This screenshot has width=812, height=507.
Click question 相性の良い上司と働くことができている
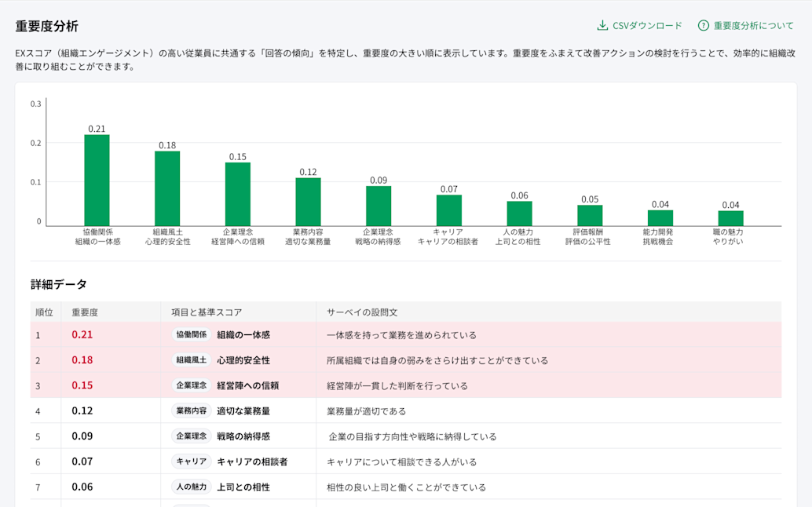point(406,487)
